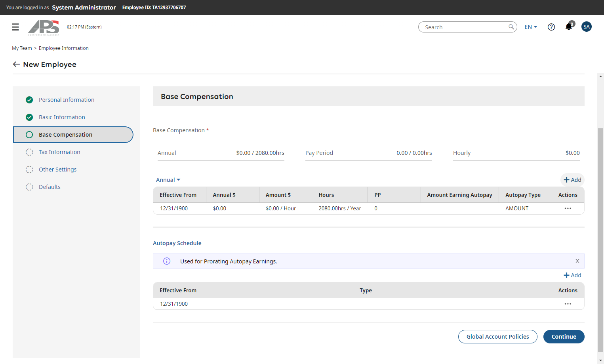Viewport: 604px width, 364px height.
Task: Open the SA user avatar menu
Action: tap(586, 27)
